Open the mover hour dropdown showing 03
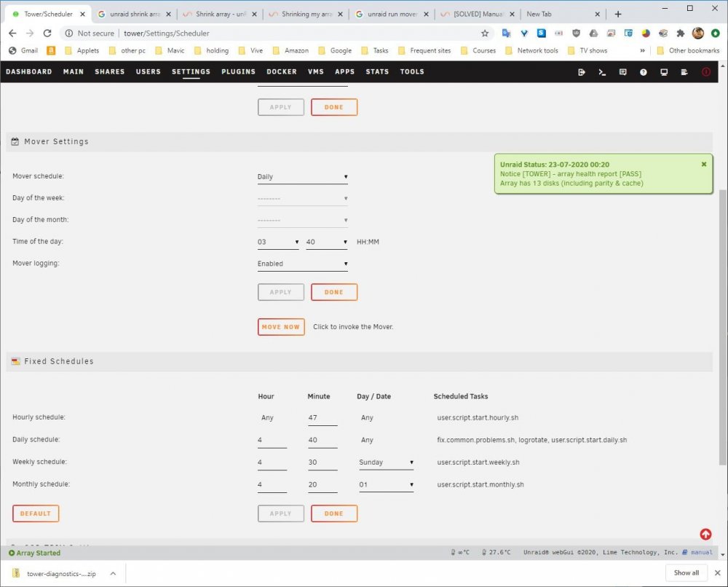Image resolution: width=728 pixels, height=587 pixels. pos(278,242)
